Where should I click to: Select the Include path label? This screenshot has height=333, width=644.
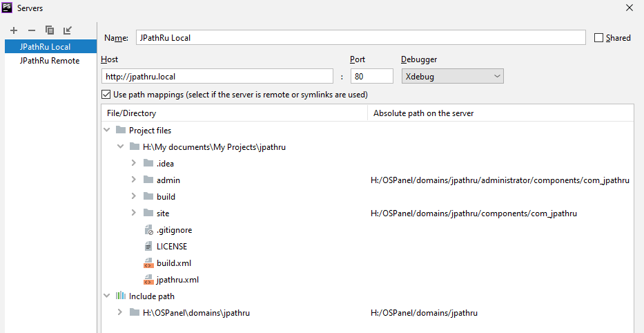[x=152, y=296]
